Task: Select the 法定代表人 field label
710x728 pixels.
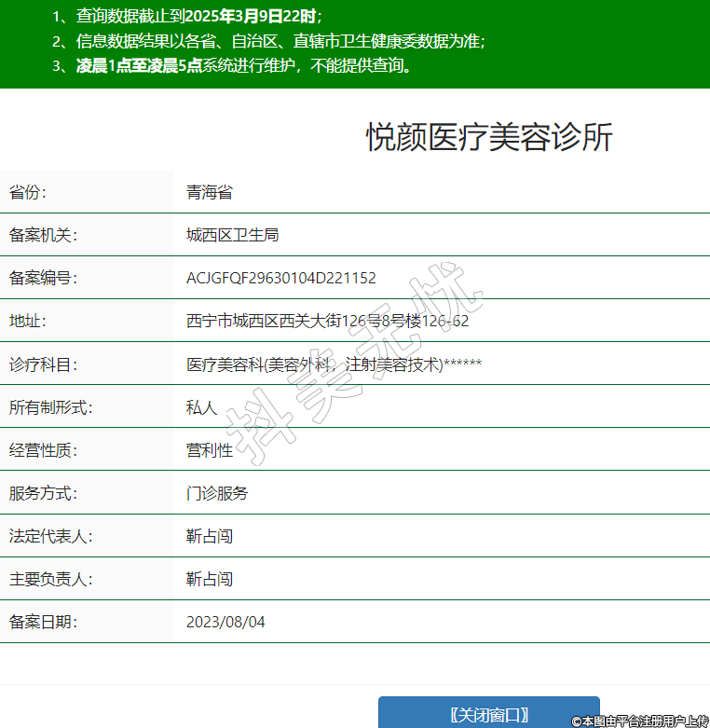Action: (51, 536)
